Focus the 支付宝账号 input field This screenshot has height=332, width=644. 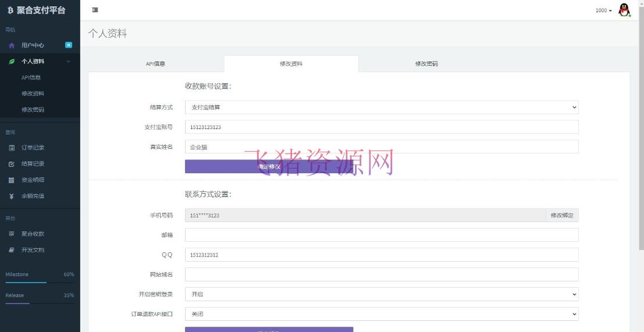click(x=382, y=127)
